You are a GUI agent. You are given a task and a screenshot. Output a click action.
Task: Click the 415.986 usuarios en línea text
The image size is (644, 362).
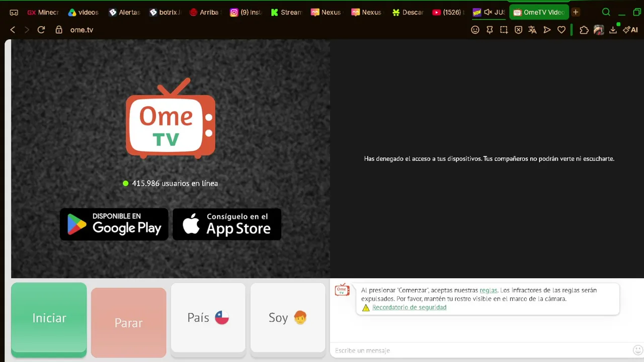175,184
